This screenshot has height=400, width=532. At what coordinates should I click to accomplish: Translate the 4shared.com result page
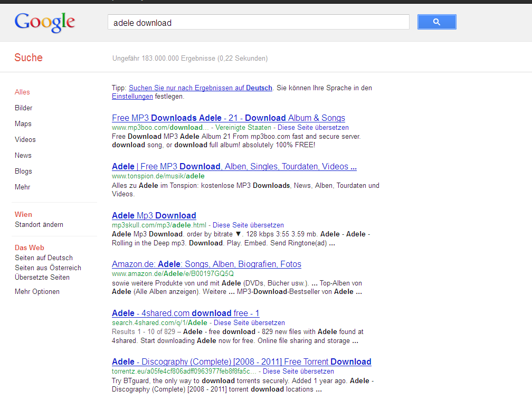pyautogui.click(x=249, y=322)
